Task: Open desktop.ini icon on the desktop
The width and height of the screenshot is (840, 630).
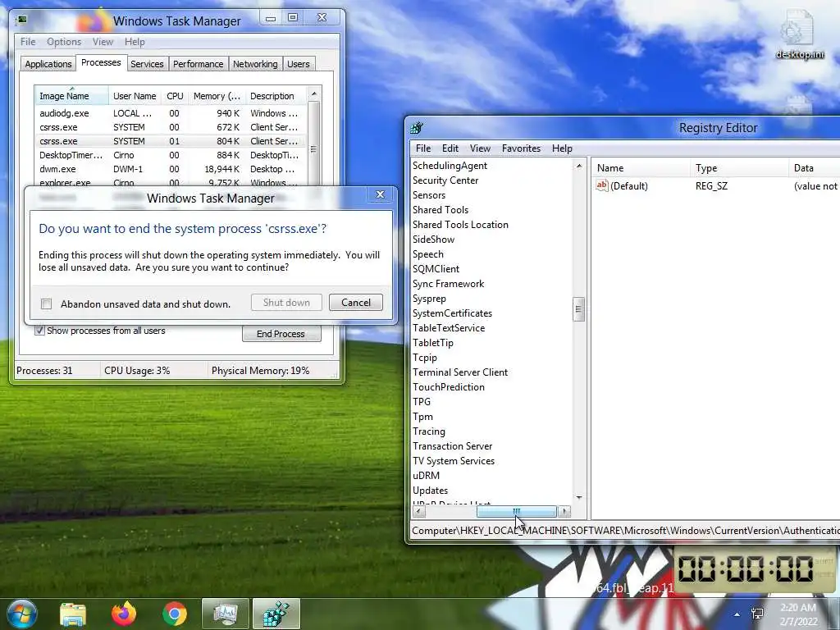Action: click(x=799, y=34)
